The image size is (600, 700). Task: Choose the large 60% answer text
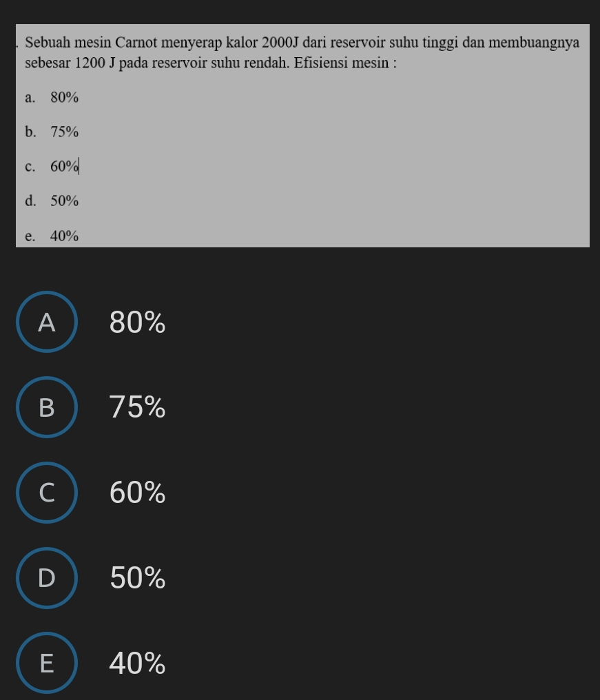click(138, 493)
